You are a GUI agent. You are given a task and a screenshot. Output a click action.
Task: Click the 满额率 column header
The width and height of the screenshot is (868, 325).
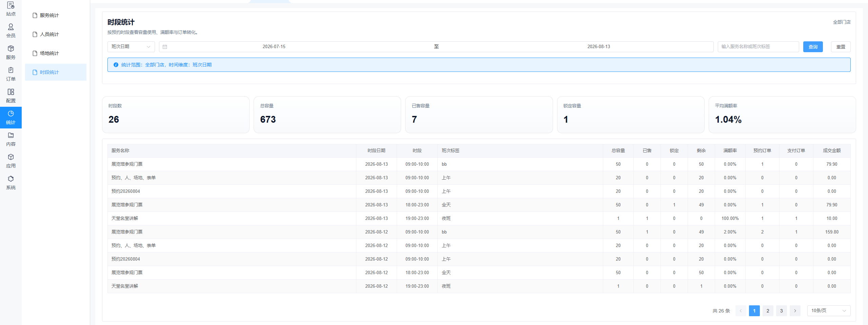pos(730,150)
